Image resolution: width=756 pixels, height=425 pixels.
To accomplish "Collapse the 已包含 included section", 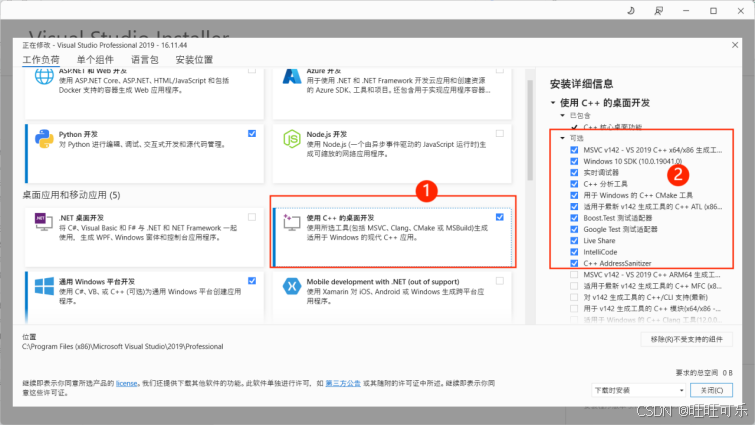I will tap(562, 116).
